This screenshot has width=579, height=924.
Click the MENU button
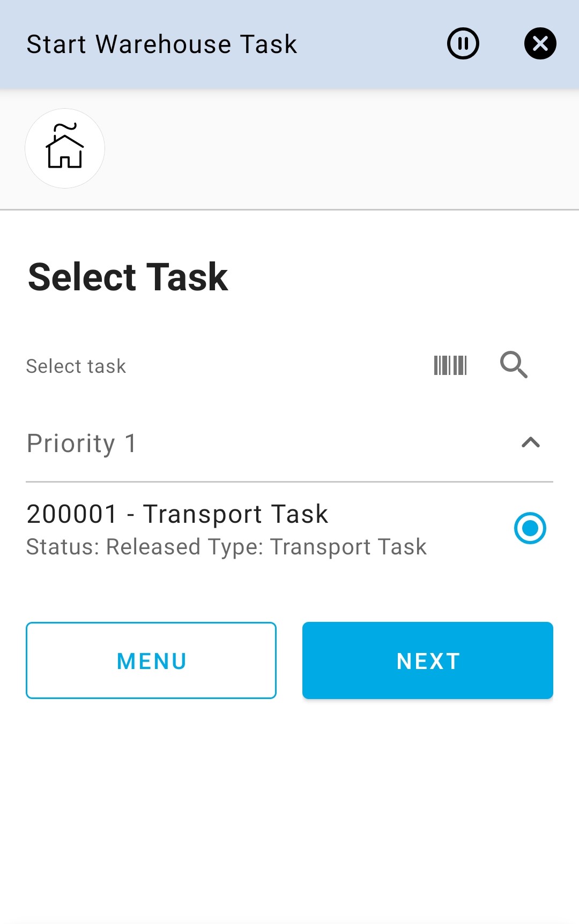(151, 660)
